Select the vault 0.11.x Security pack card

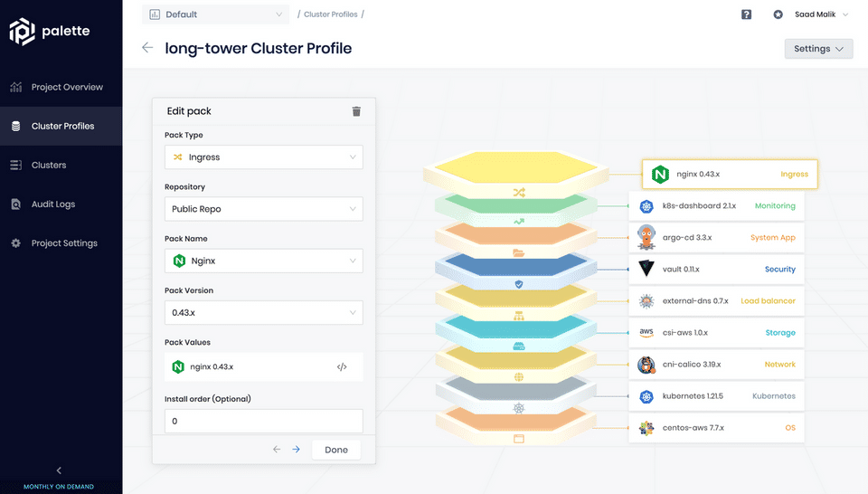point(716,269)
